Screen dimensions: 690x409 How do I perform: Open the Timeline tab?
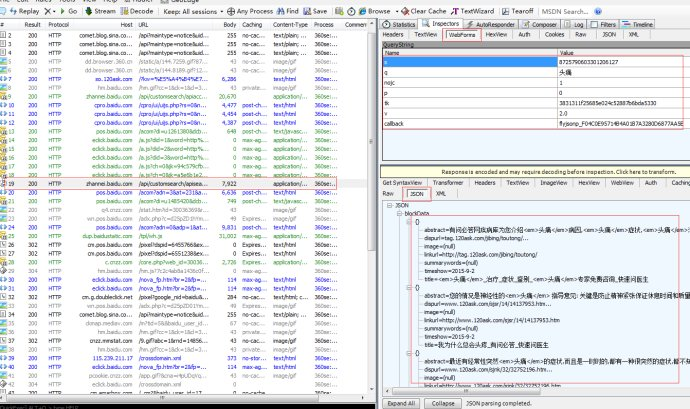(638, 24)
